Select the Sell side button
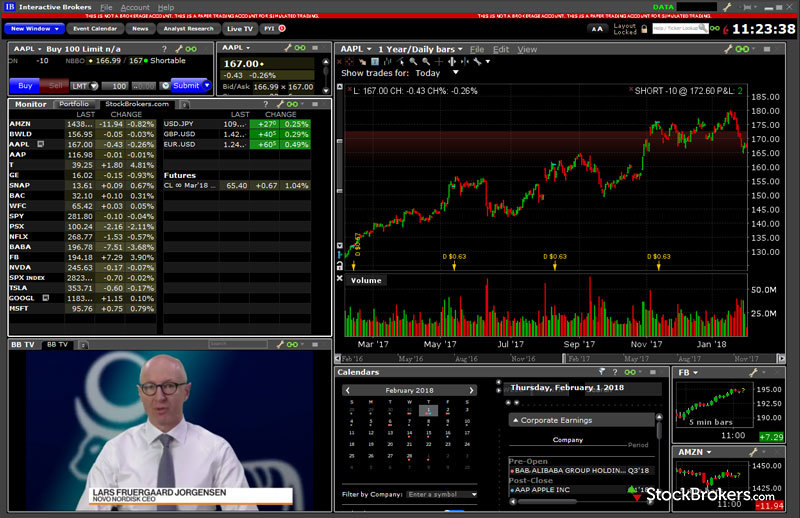 click(x=55, y=86)
